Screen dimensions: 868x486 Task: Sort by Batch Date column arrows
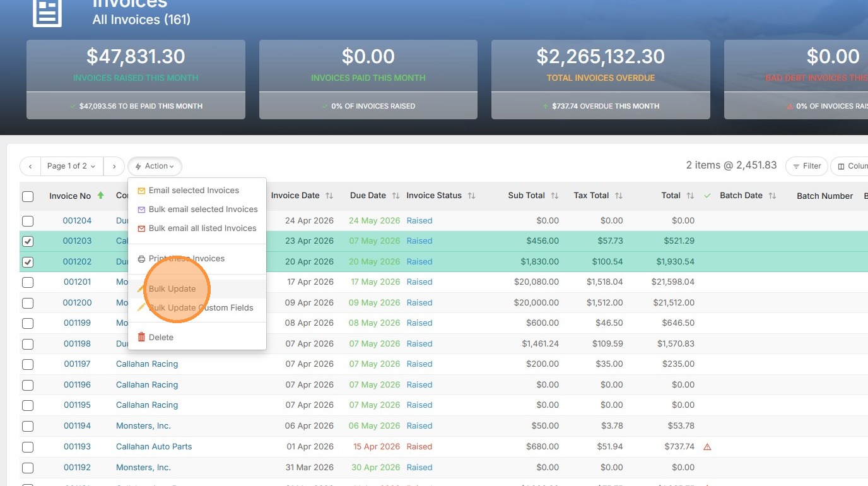click(772, 196)
